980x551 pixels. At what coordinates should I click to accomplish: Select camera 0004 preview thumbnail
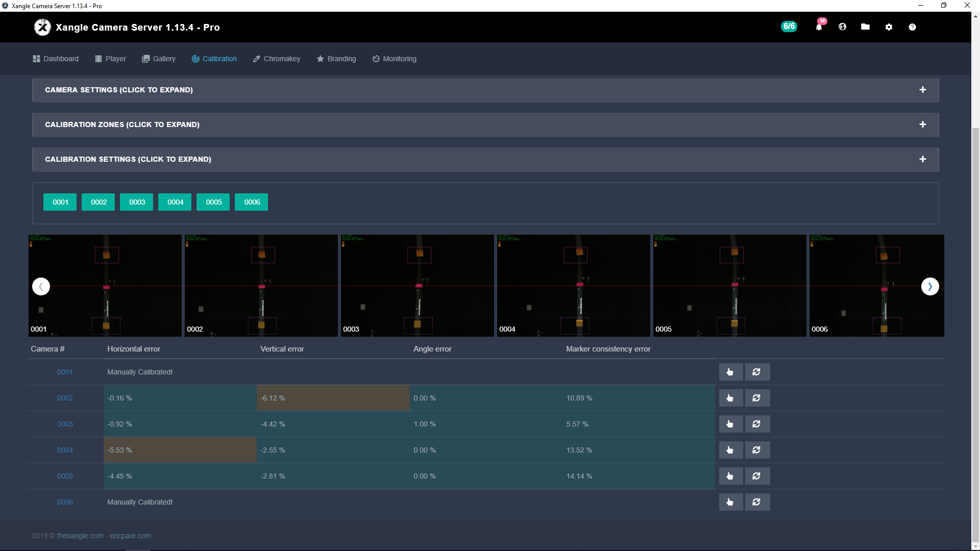574,286
